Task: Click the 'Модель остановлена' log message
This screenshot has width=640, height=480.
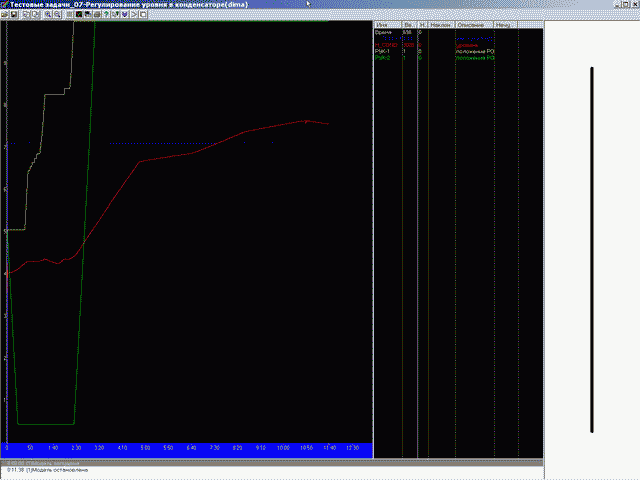Action: point(47,470)
